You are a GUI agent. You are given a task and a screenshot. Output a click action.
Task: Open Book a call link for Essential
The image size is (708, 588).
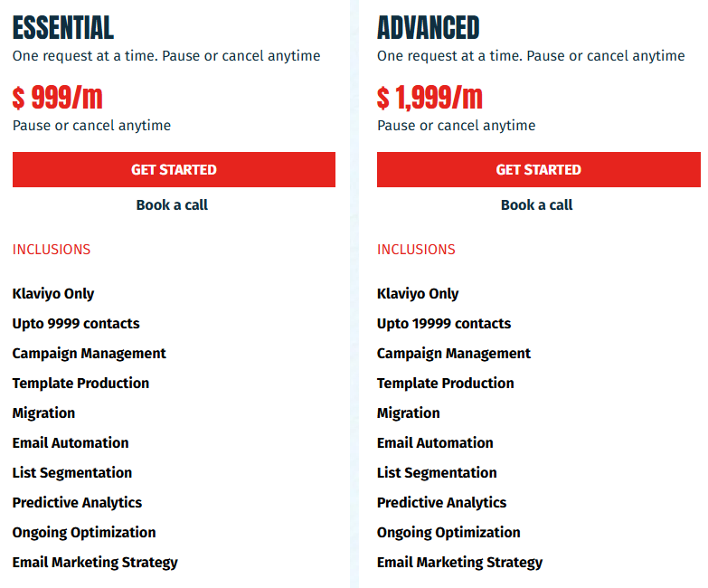[x=172, y=205]
